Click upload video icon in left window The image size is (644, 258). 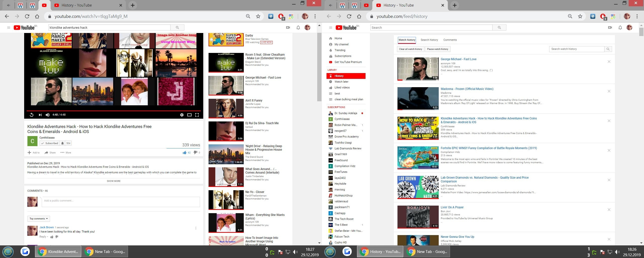tap(288, 27)
